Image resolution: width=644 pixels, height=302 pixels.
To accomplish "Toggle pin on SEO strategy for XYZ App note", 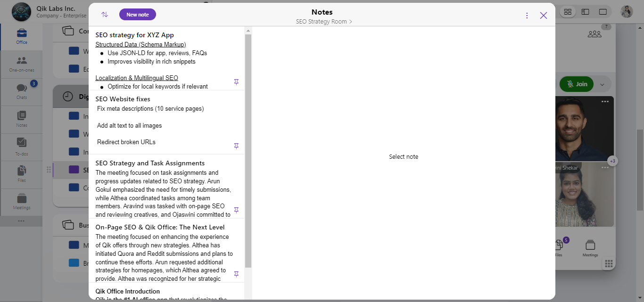I will (x=237, y=82).
